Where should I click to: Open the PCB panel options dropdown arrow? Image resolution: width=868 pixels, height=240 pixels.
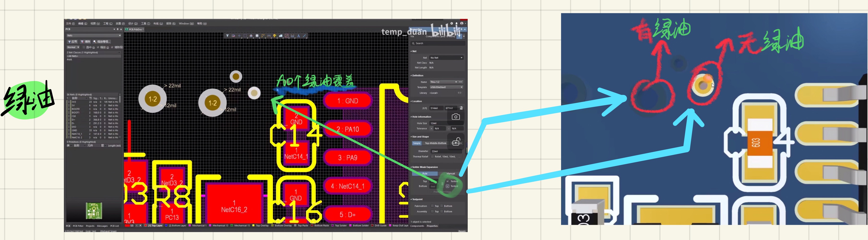[114, 29]
